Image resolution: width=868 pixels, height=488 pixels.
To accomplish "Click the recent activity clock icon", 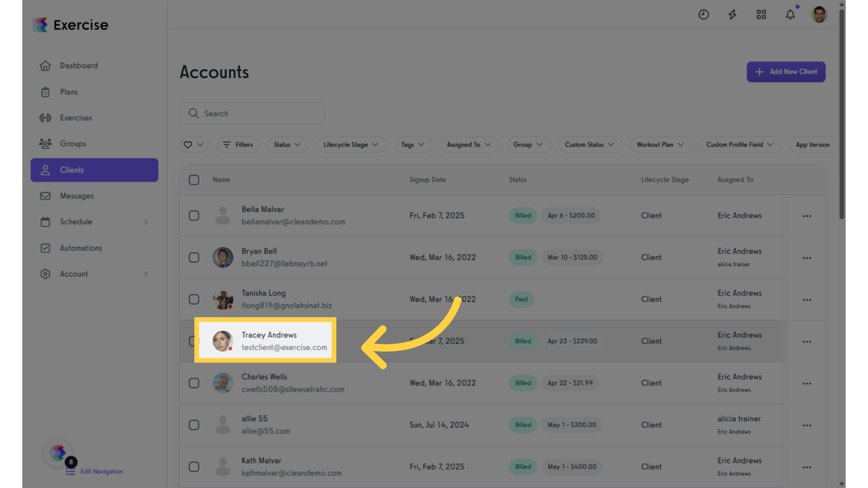I will point(703,14).
